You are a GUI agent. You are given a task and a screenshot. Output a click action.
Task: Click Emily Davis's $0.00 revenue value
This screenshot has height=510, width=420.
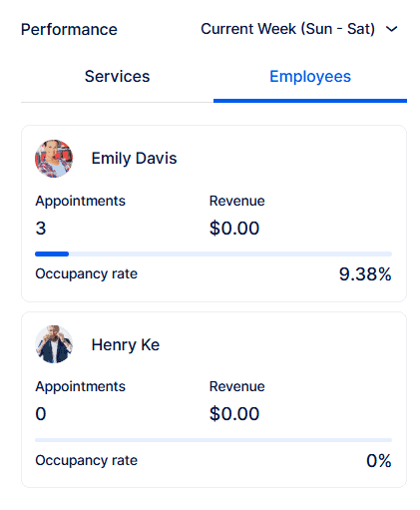coord(234,229)
